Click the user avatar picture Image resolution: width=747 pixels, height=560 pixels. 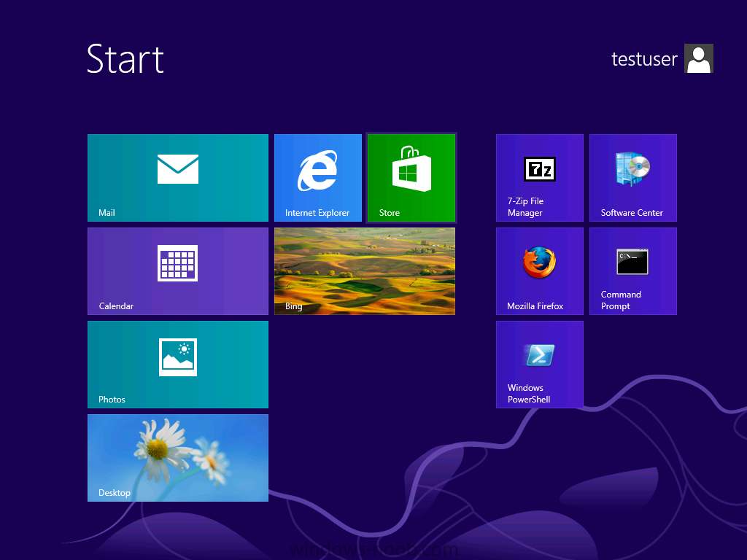point(698,58)
